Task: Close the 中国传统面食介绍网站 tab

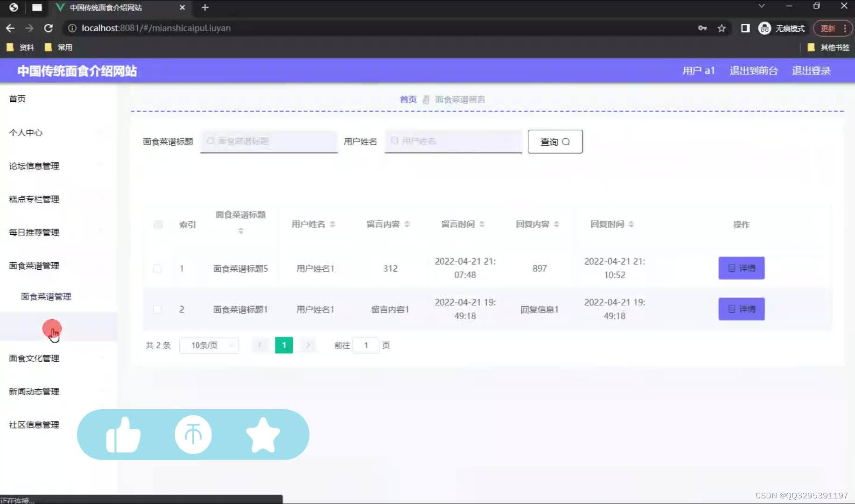Action: pos(182,7)
